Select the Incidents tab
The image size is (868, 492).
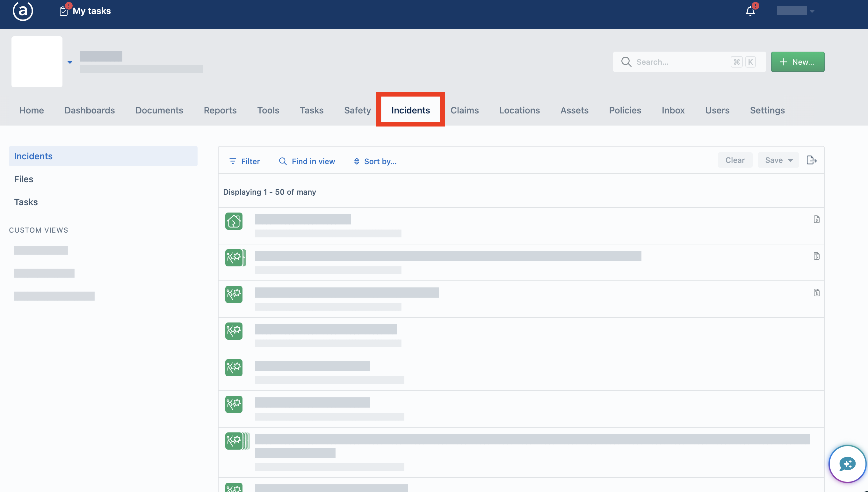(410, 110)
